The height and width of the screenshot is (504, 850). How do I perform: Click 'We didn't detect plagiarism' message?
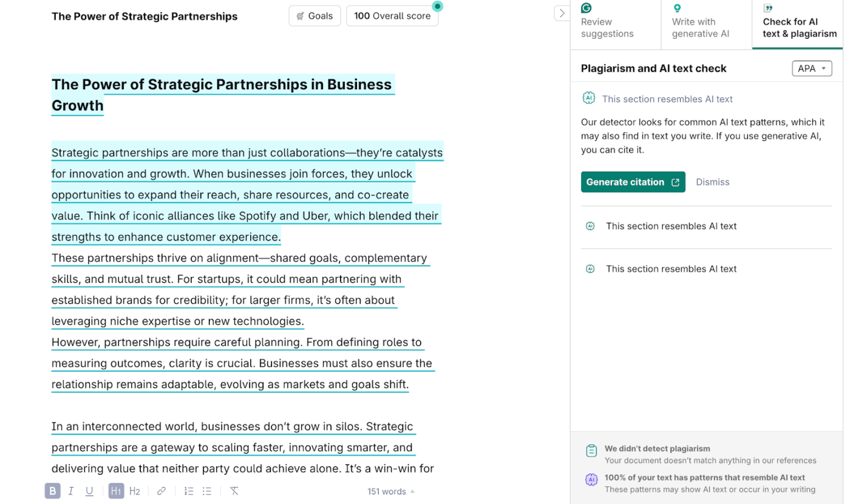click(657, 449)
